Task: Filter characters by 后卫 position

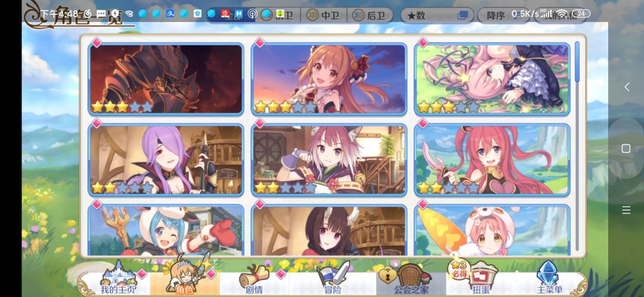Action: click(370, 16)
